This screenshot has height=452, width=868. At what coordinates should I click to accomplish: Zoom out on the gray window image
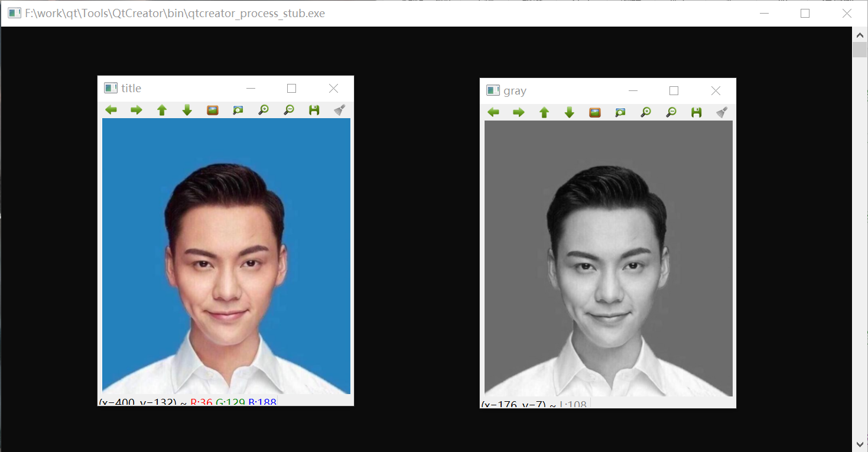[x=671, y=112]
